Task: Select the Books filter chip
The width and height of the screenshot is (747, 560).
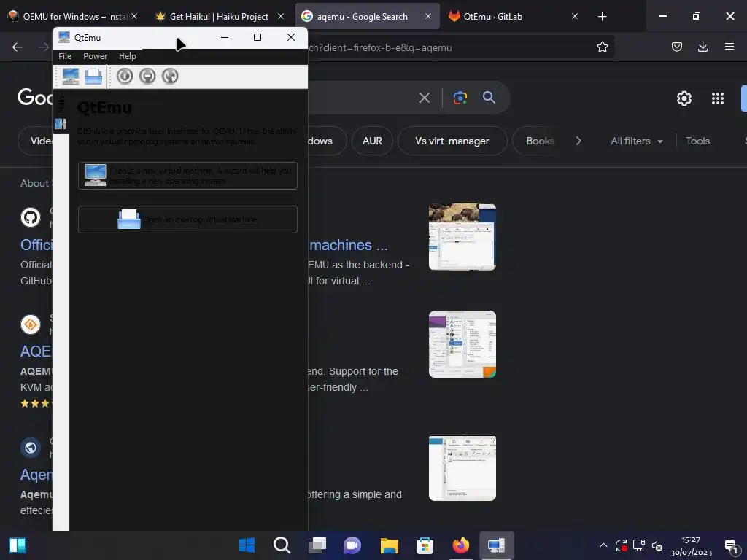Action: pyautogui.click(x=541, y=141)
